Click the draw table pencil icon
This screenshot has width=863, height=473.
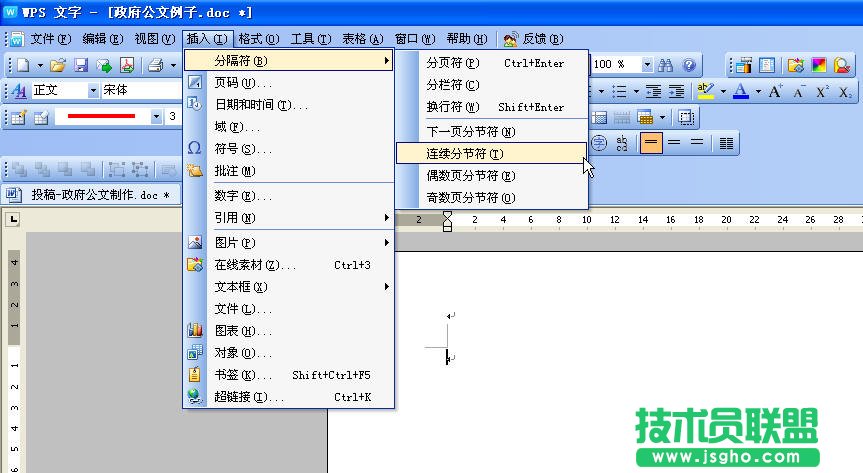pos(19,117)
